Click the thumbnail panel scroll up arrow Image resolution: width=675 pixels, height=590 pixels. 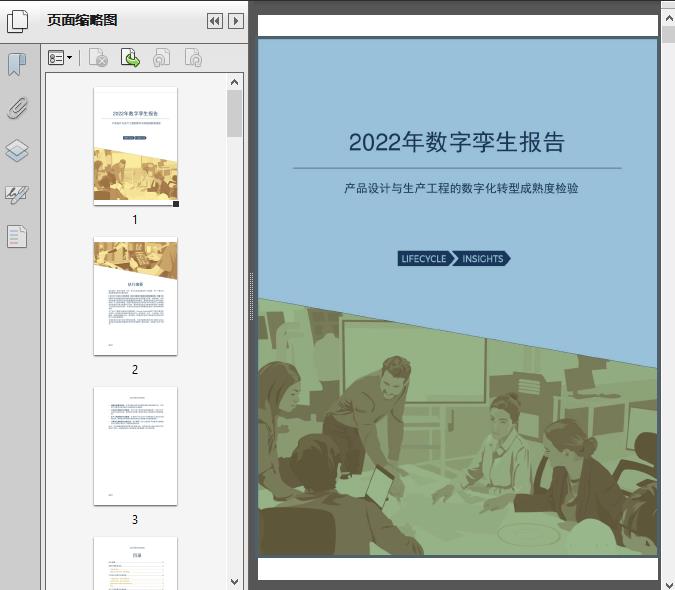coord(235,82)
